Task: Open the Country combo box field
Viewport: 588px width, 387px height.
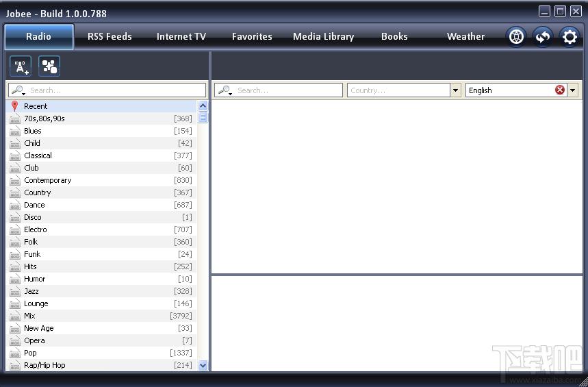Action: click(398, 90)
